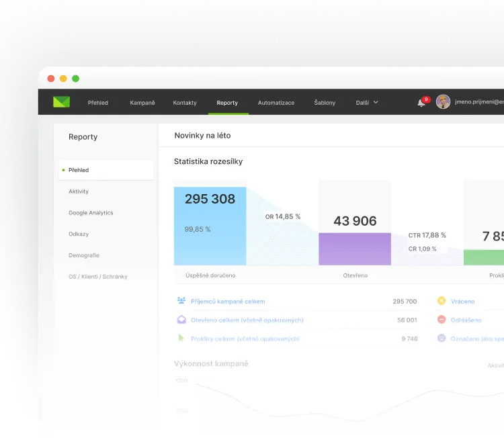Click the campaign recipients people icon
504x438 pixels.
coord(181,302)
